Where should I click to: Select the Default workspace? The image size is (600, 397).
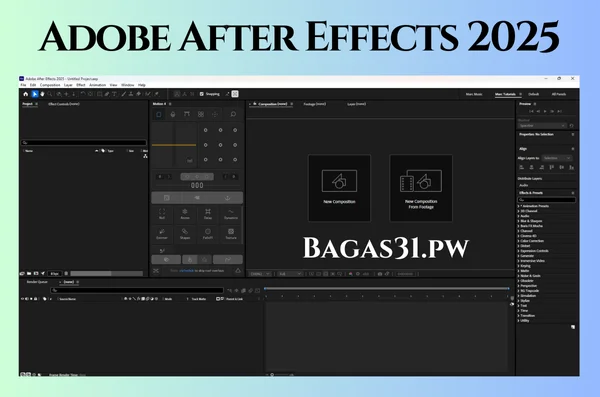pos(534,94)
